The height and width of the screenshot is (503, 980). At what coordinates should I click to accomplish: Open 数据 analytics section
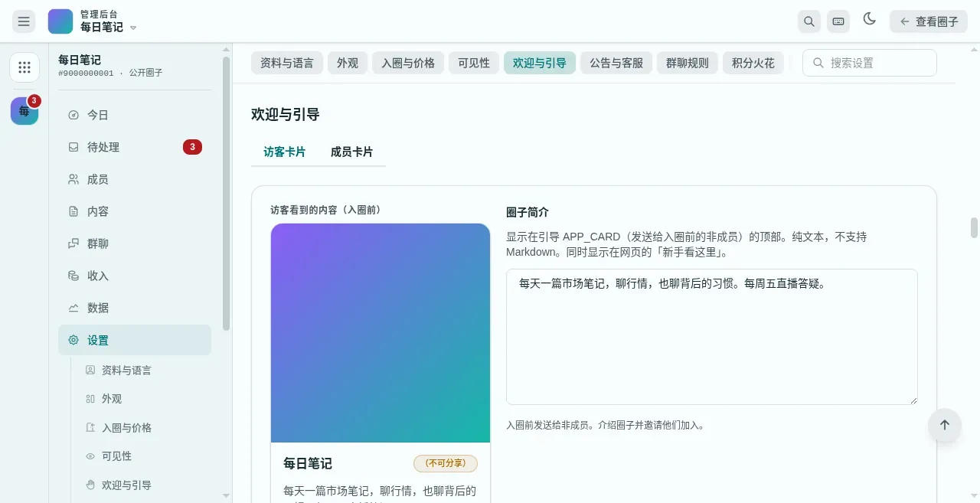135,308
